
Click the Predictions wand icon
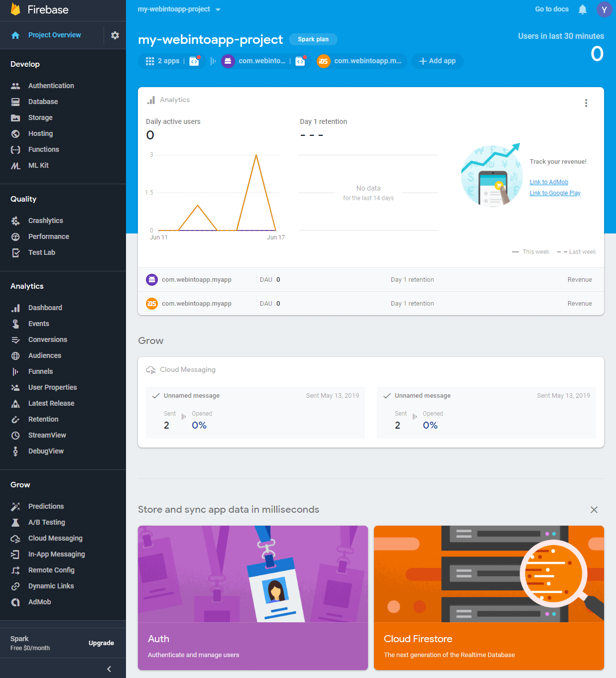tap(15, 506)
